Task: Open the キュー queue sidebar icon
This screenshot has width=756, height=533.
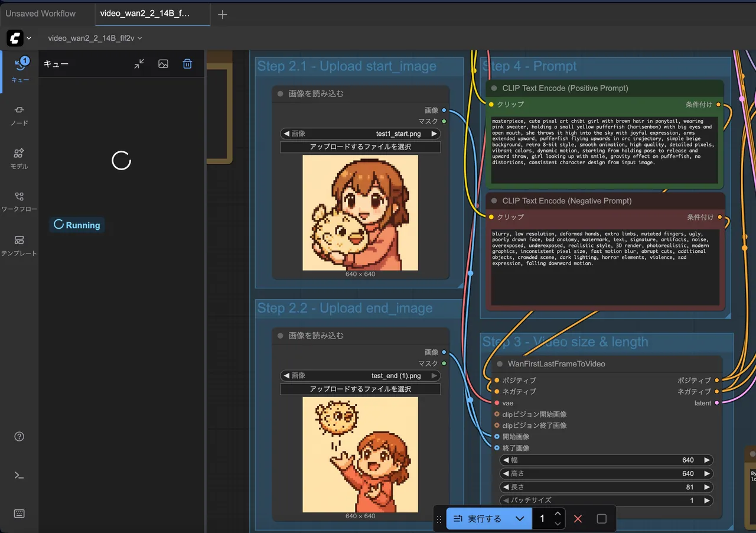Action: [19, 66]
